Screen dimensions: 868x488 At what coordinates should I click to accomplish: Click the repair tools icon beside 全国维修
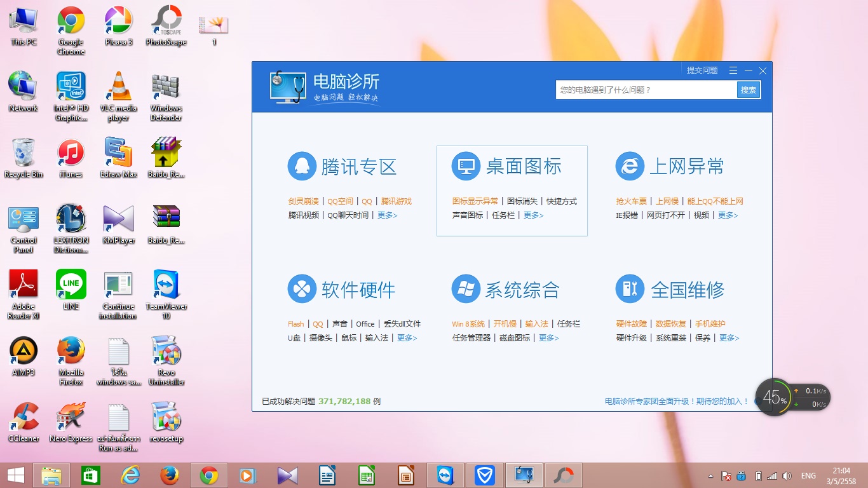630,289
